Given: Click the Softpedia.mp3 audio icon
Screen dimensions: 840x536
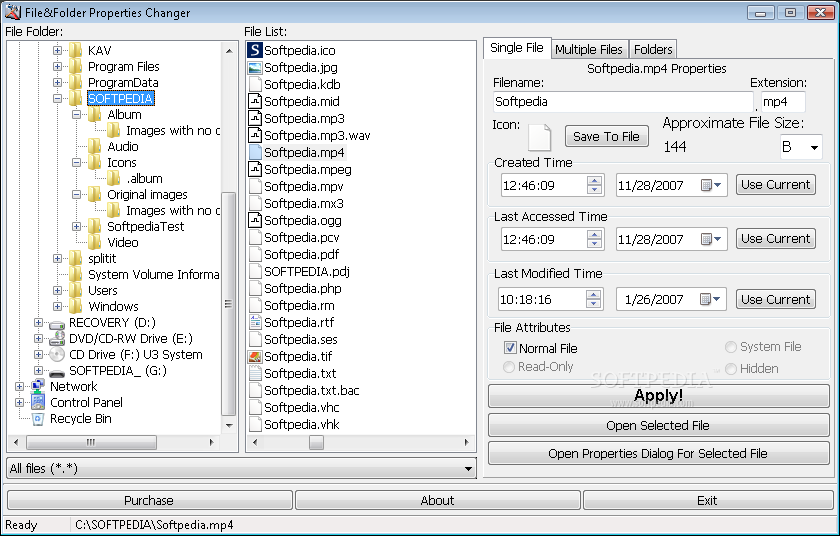Looking at the screenshot, I should [x=255, y=118].
